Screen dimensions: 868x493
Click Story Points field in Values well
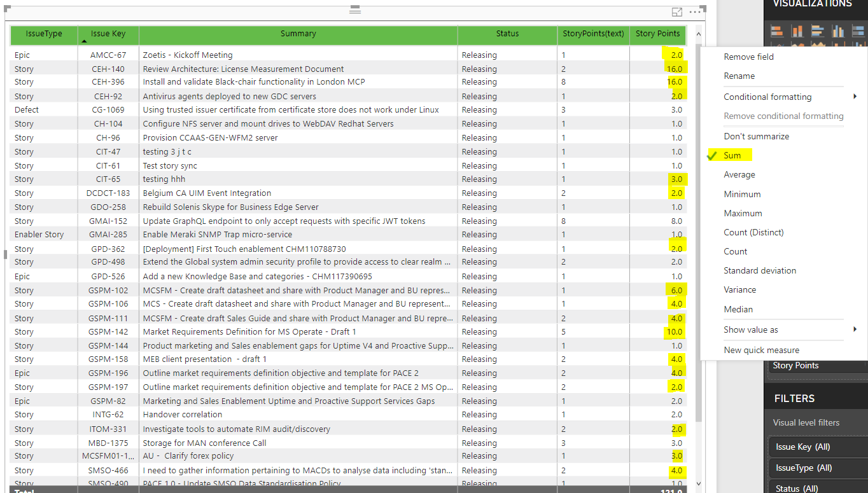[818, 365]
